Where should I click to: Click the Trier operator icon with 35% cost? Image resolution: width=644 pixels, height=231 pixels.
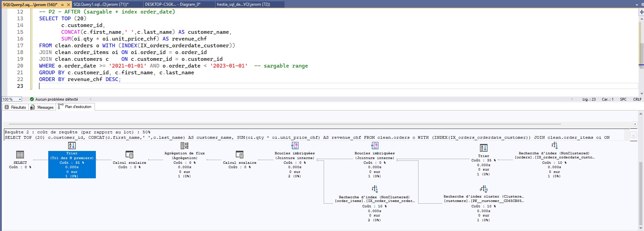[x=483, y=148]
